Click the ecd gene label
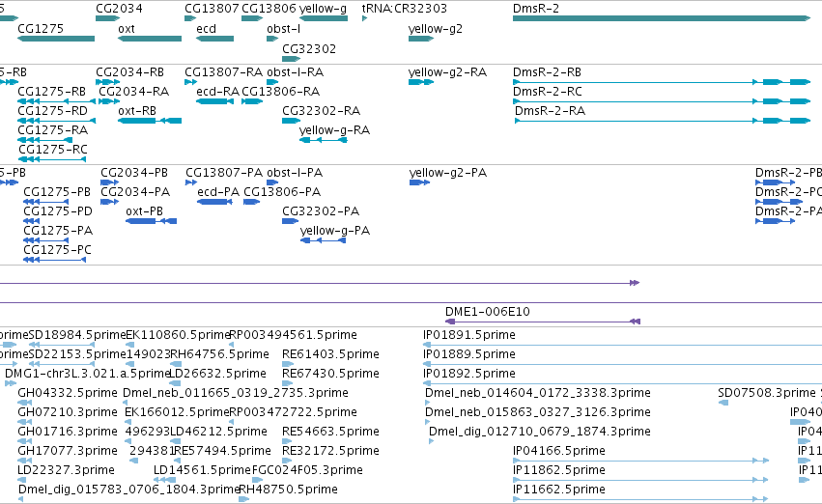The width and height of the screenshot is (822, 504). (206, 28)
